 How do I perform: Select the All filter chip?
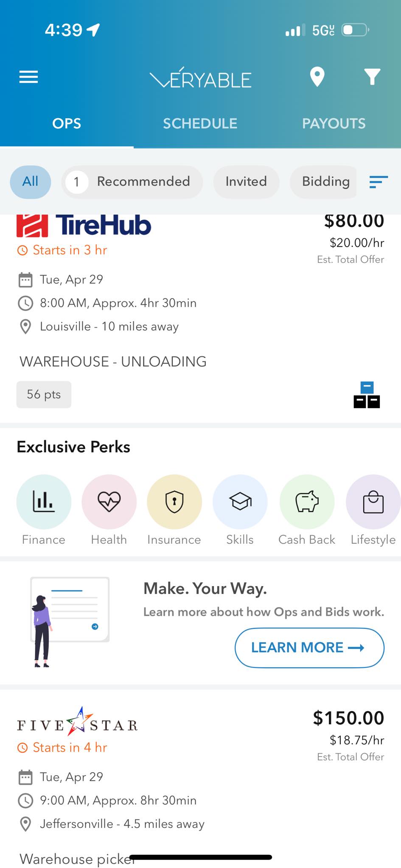pos(31,182)
